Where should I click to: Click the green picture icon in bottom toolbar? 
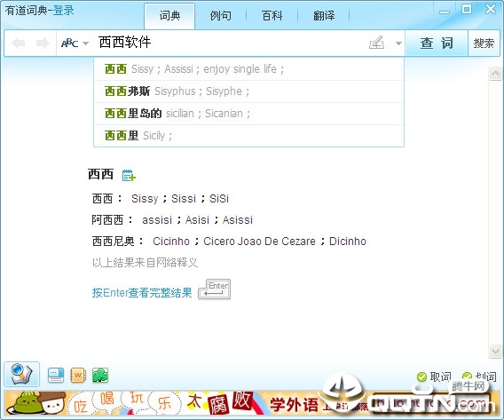[x=100, y=376]
